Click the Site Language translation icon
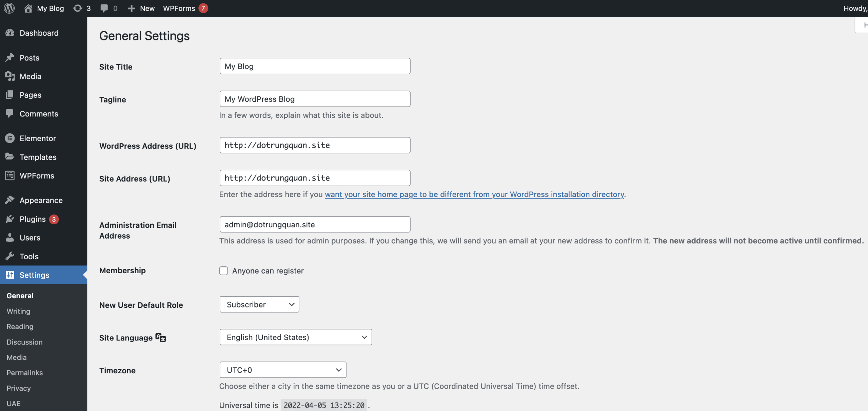Viewport: 868px width, 411px height. (161, 337)
